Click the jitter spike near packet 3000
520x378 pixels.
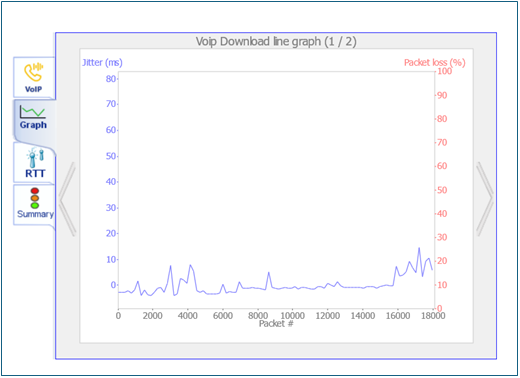pyautogui.click(x=170, y=266)
